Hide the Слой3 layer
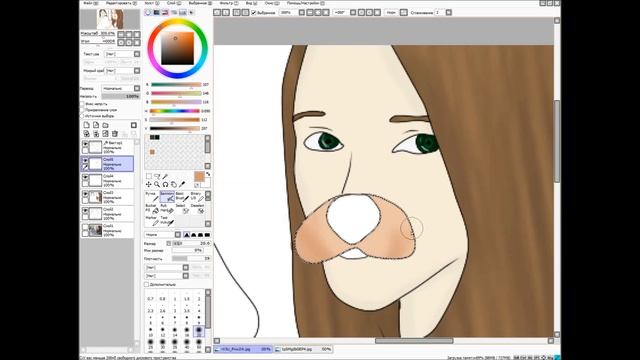 [85, 194]
